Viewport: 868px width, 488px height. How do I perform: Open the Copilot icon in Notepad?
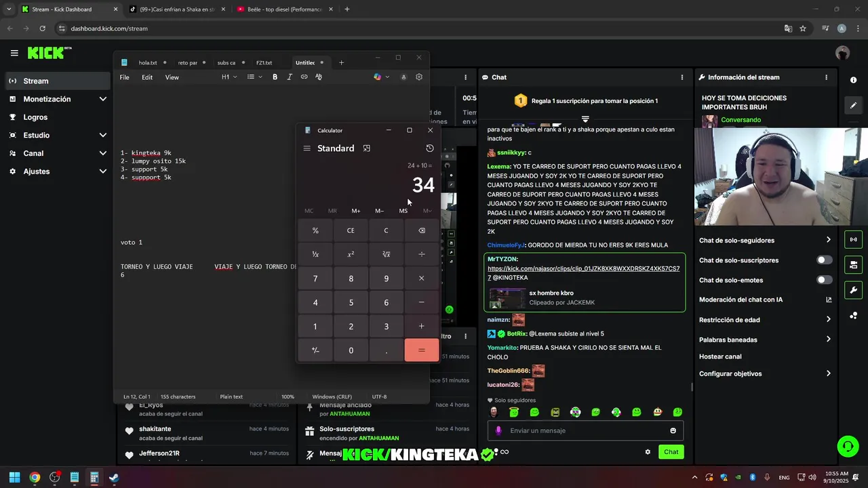pyautogui.click(x=378, y=77)
